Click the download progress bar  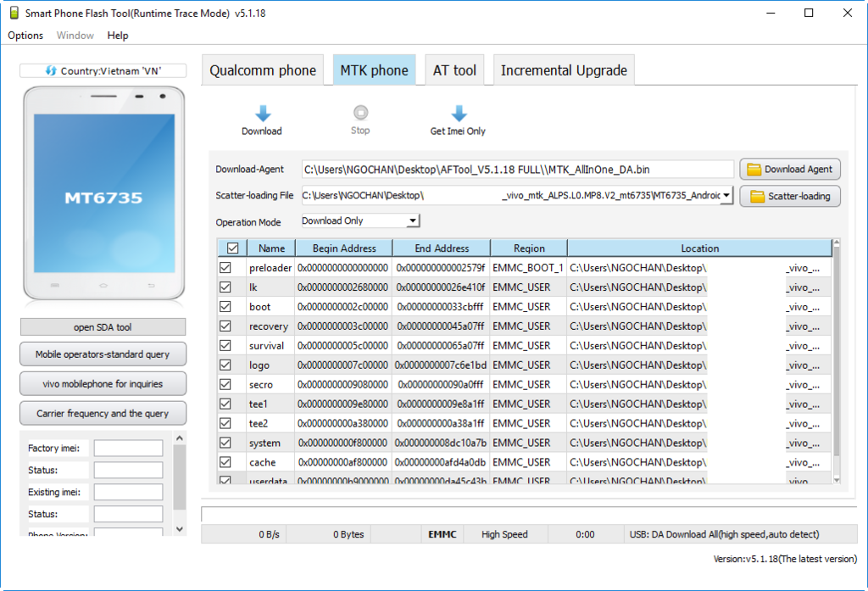click(529, 514)
